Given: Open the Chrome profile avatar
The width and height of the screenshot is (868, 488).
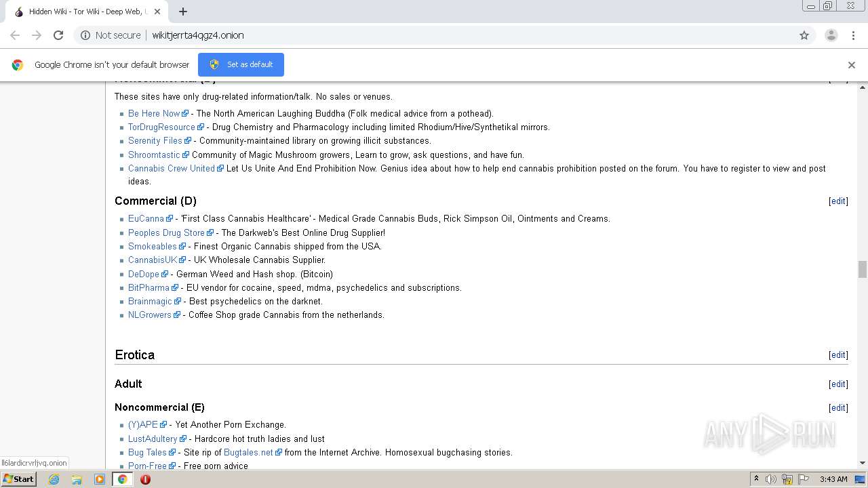Looking at the screenshot, I should tap(831, 35).
